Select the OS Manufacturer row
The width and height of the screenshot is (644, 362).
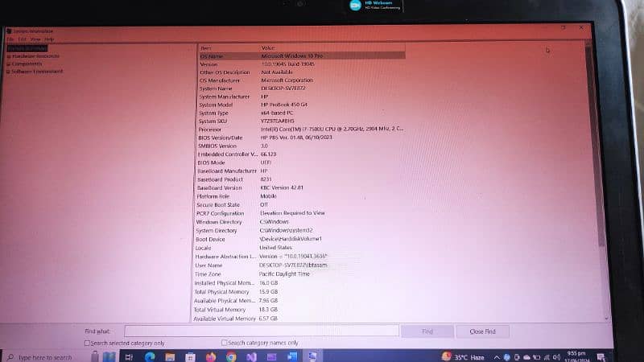(x=302, y=80)
